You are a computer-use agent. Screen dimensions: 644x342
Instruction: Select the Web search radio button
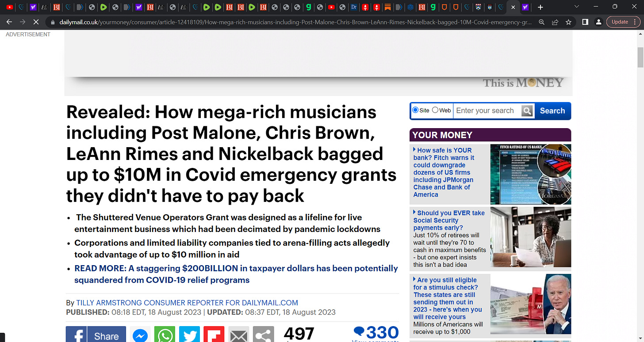coord(435,110)
